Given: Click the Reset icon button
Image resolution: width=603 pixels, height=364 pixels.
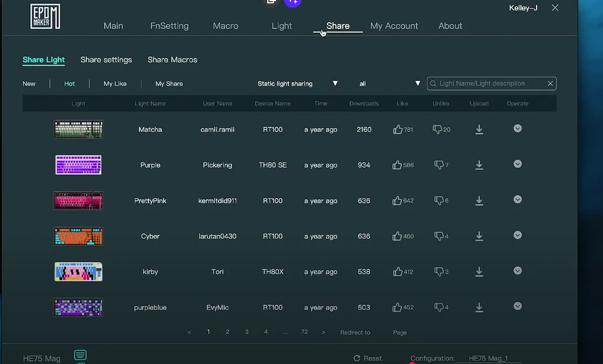Looking at the screenshot, I should click(357, 358).
